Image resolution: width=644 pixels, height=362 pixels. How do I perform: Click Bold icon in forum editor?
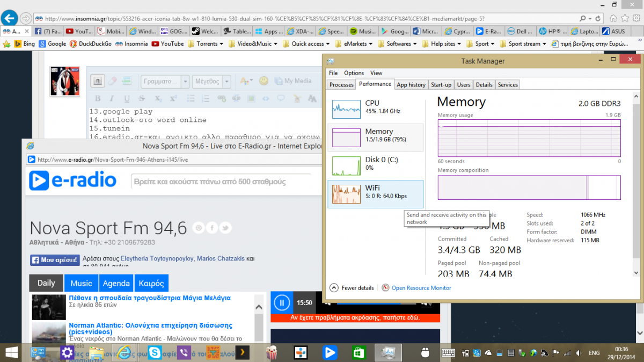click(x=98, y=99)
